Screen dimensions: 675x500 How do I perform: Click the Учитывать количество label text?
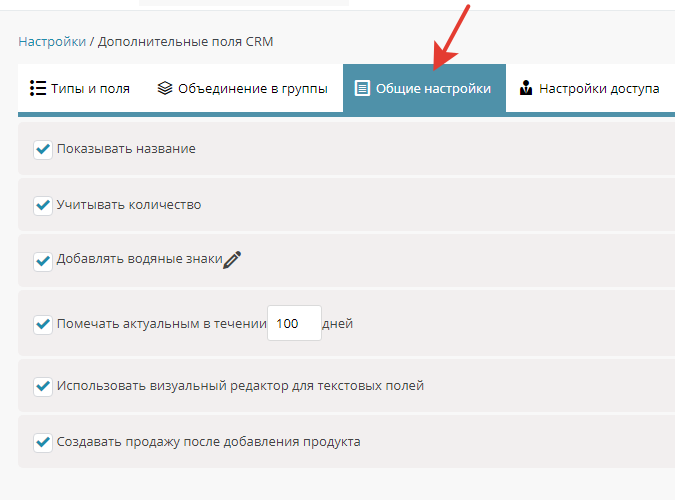tap(129, 205)
